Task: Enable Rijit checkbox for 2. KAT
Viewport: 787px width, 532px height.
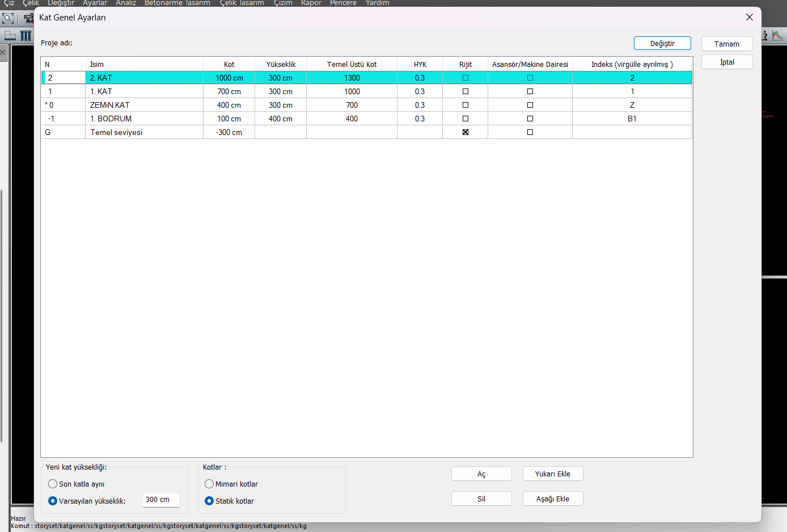Action: 466,78
